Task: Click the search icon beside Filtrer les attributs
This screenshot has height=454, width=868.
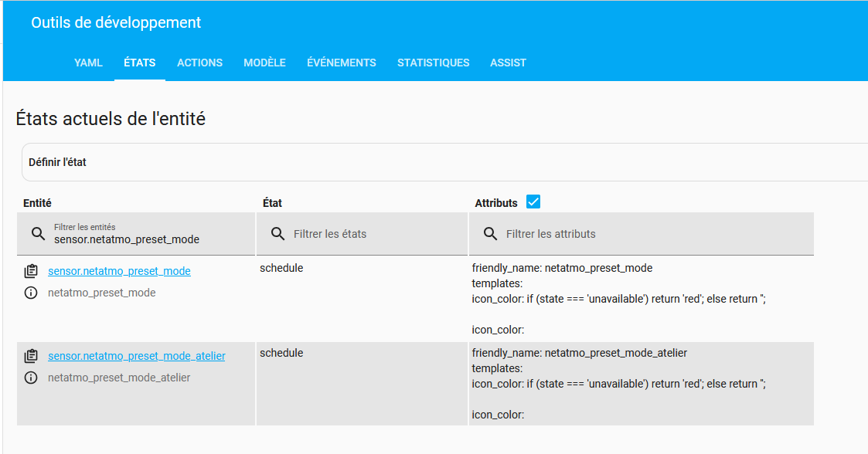Action: click(x=490, y=233)
